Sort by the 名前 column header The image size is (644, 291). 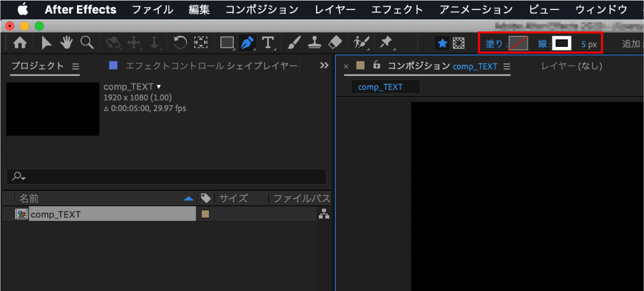click(29, 198)
